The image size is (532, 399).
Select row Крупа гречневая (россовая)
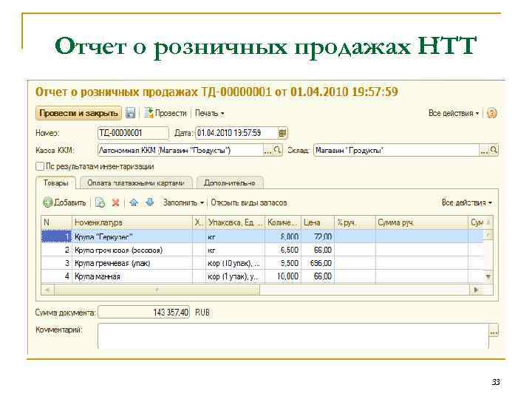(262, 250)
